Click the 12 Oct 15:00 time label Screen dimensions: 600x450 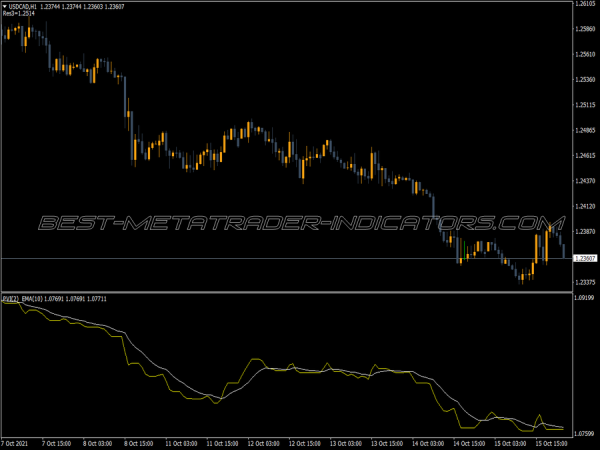305,444
